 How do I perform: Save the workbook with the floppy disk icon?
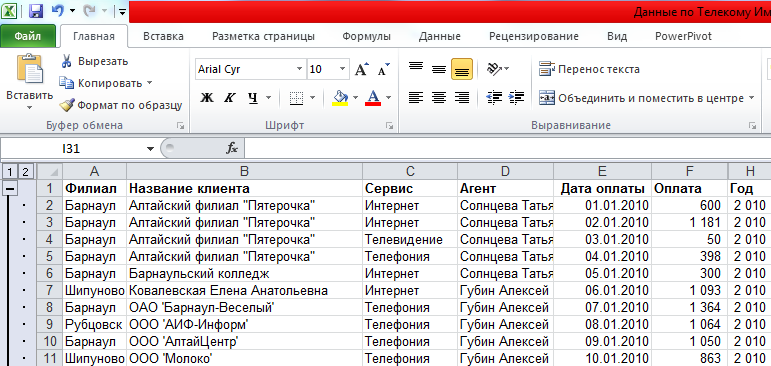(35, 11)
